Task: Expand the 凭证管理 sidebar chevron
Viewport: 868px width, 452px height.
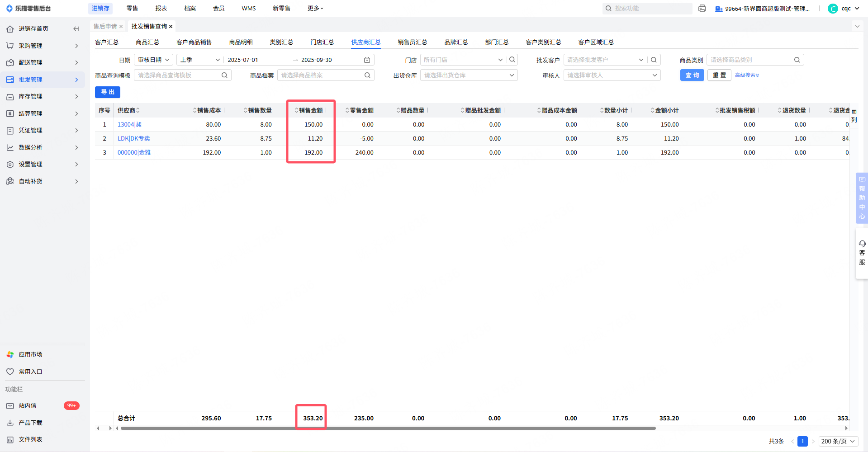Action: pos(76,131)
